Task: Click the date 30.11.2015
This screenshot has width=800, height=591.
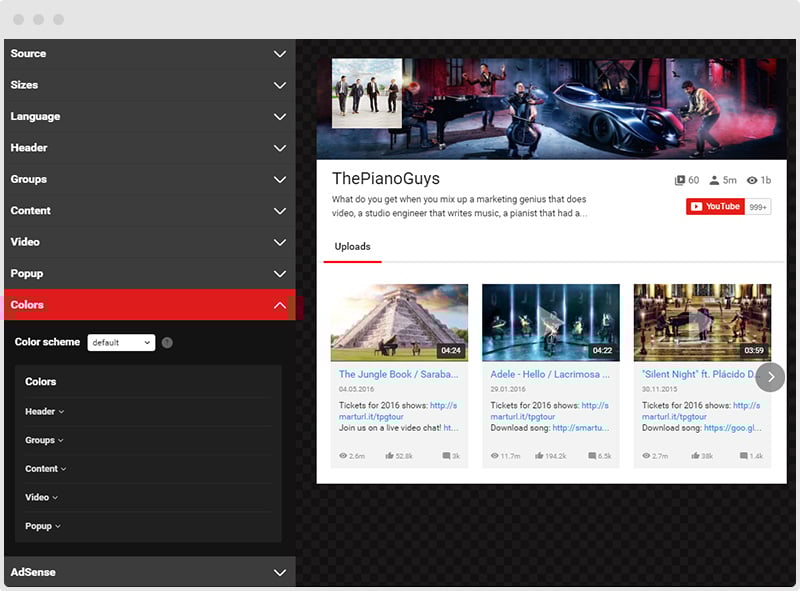Action: (x=659, y=389)
